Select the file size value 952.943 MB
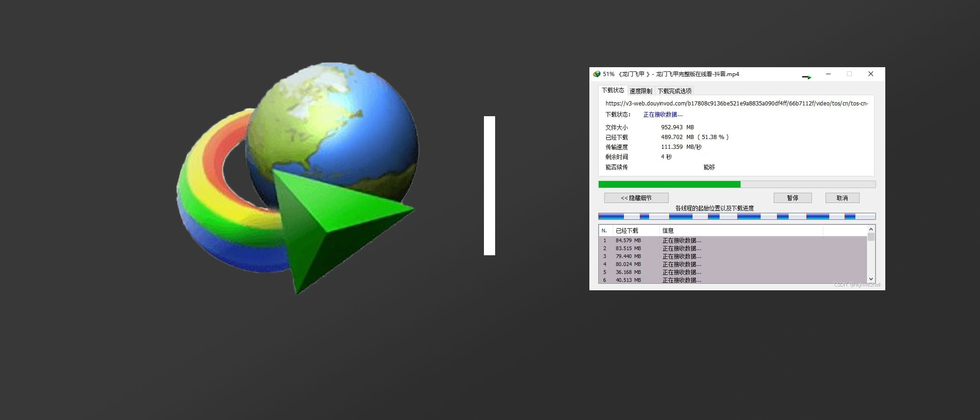This screenshot has width=980, height=420. coord(677,127)
